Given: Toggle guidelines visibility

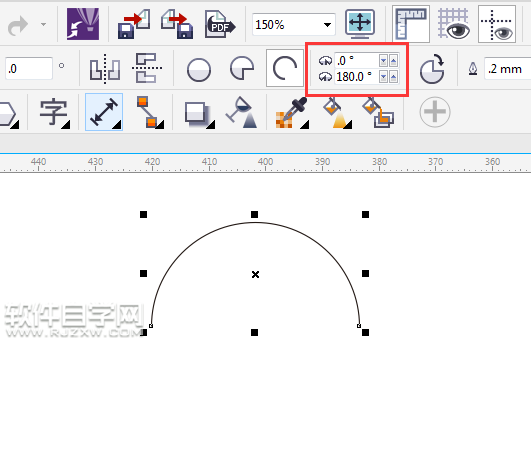Looking at the screenshot, I should pyautogui.click(x=497, y=24).
